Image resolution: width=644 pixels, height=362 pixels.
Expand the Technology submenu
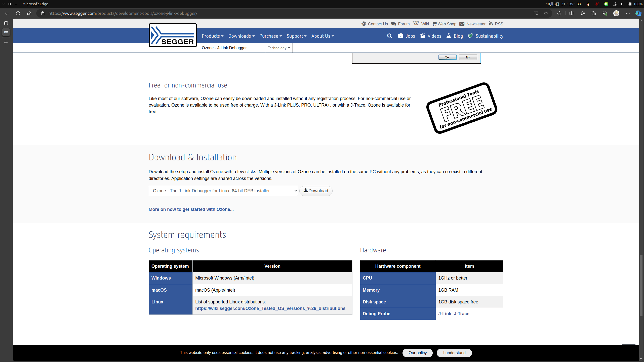(x=279, y=48)
